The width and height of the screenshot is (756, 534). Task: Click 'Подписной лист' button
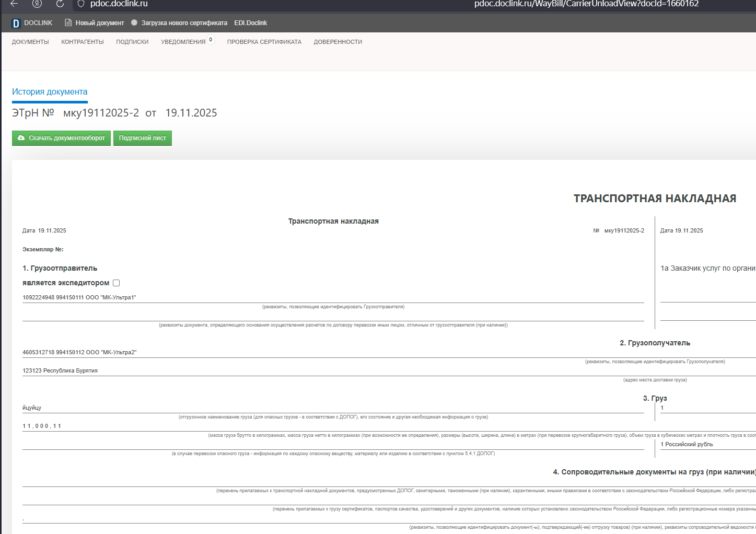click(143, 138)
